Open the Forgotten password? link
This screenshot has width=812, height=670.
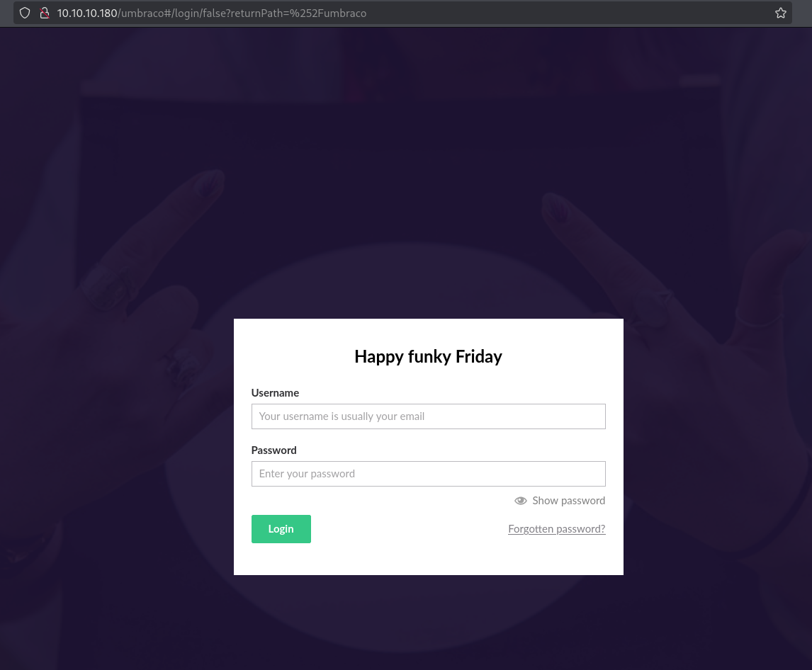[557, 529]
